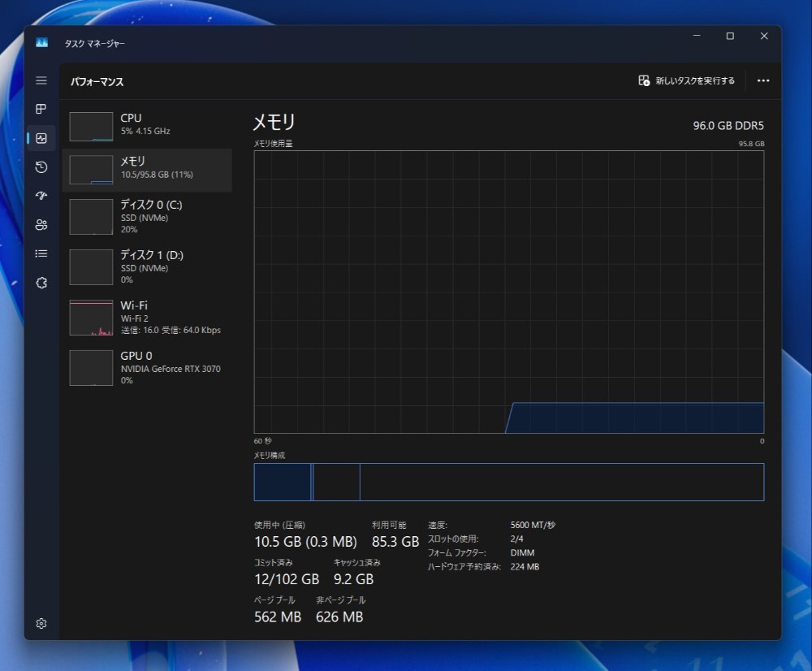
Task: Click the Task Manager app icon
Action: (42, 43)
